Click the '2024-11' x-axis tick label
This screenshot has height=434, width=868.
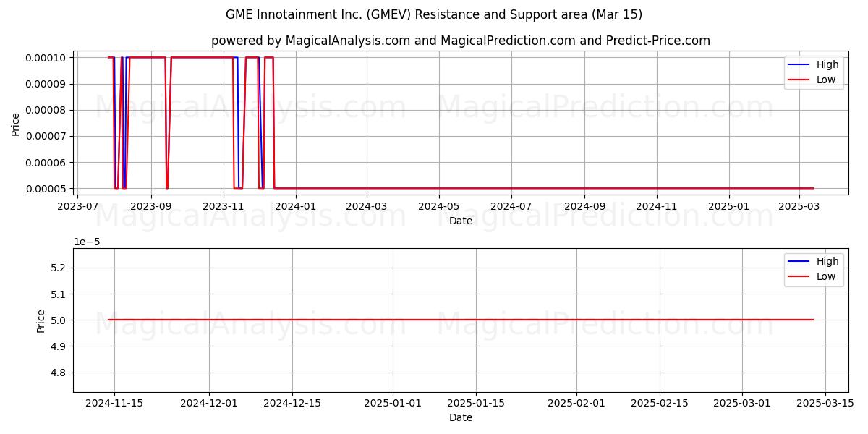(x=657, y=206)
